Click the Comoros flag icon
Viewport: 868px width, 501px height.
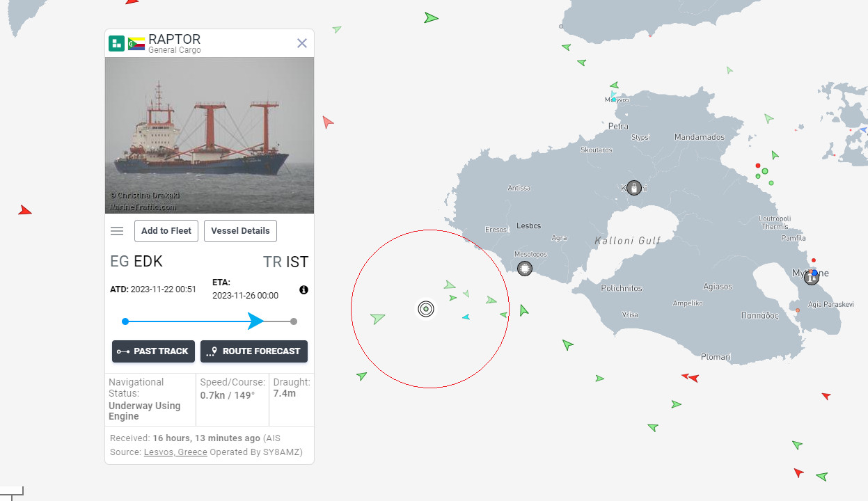(x=136, y=44)
